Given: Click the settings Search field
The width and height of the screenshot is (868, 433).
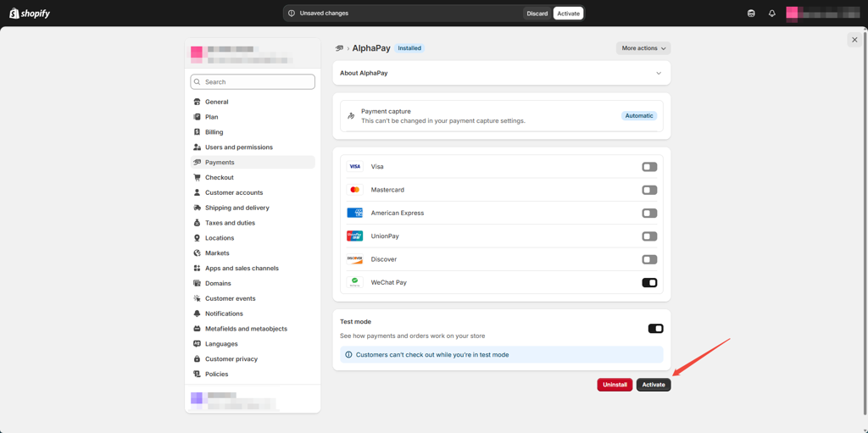Looking at the screenshot, I should (253, 82).
